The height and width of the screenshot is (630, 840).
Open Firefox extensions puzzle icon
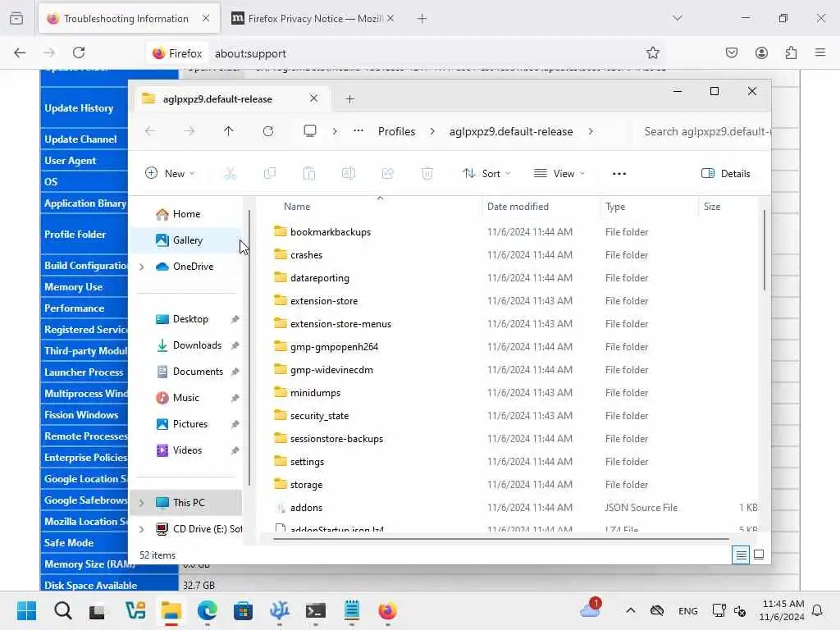tap(791, 52)
